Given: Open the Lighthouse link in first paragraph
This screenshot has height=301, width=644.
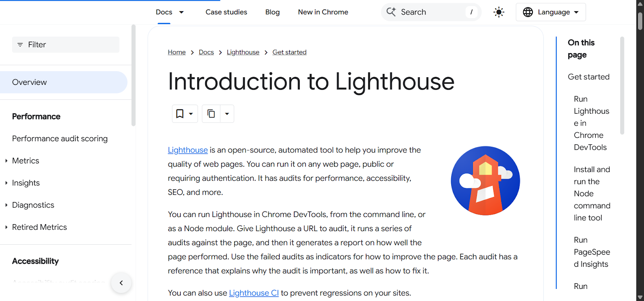Looking at the screenshot, I should (188, 150).
